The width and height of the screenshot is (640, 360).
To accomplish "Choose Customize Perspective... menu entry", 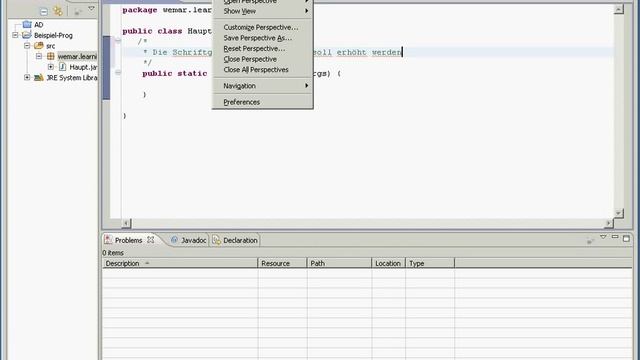I will (262, 27).
